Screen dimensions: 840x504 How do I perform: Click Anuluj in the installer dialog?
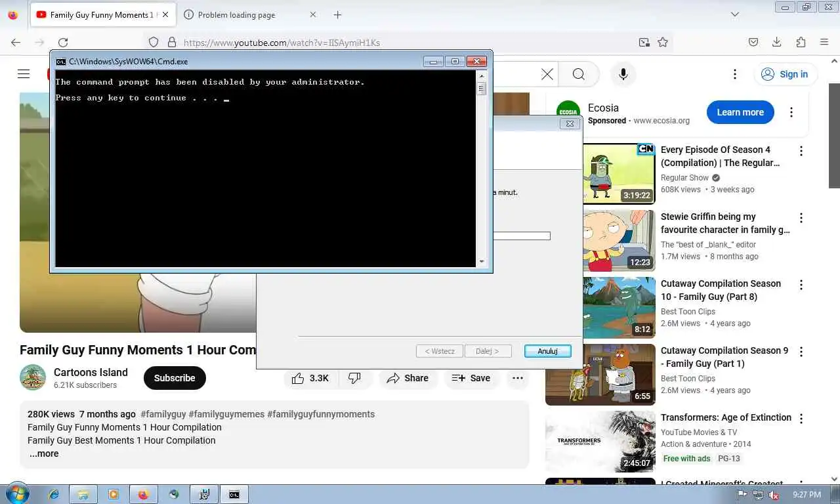[547, 351]
